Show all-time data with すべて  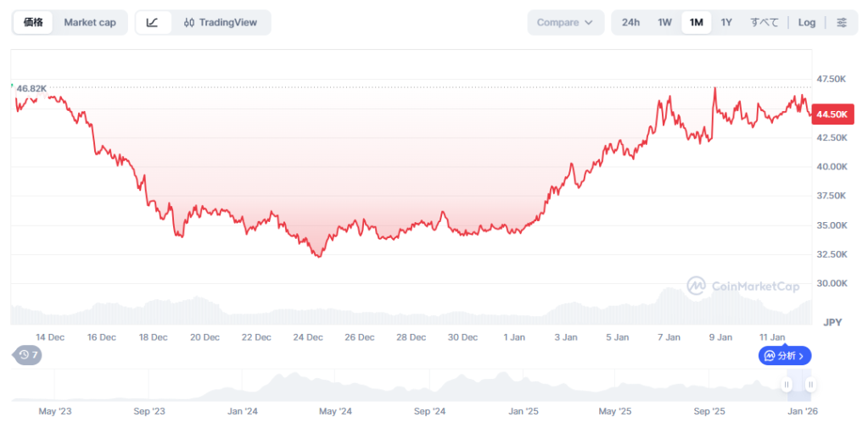(x=764, y=23)
